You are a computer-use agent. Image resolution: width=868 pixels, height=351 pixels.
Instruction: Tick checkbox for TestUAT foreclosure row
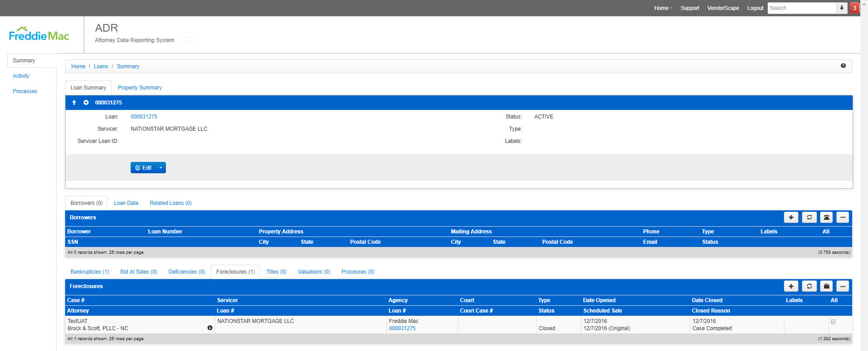[x=833, y=322]
